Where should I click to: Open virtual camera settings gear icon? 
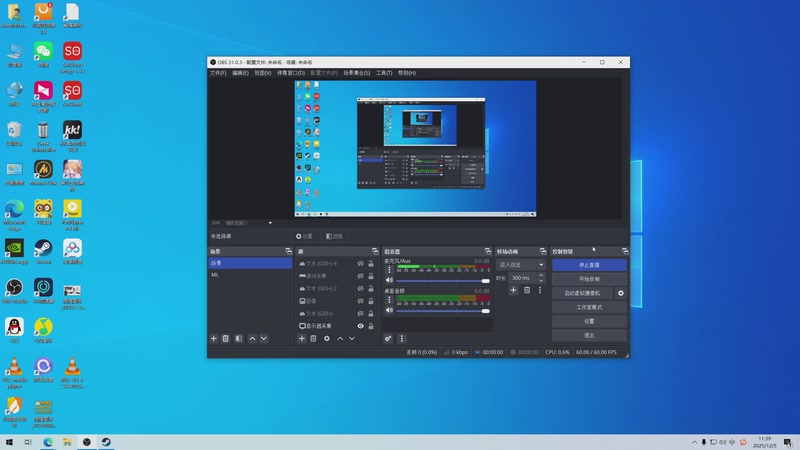click(x=621, y=293)
